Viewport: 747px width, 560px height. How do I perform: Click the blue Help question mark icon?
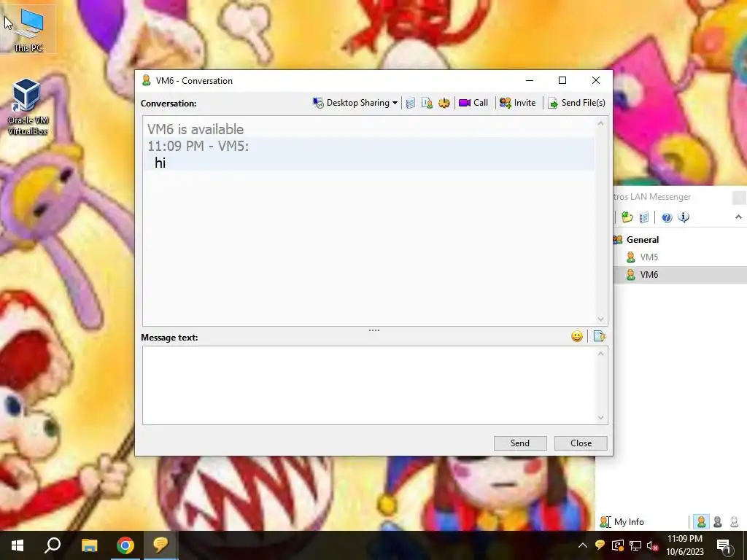[x=667, y=217]
